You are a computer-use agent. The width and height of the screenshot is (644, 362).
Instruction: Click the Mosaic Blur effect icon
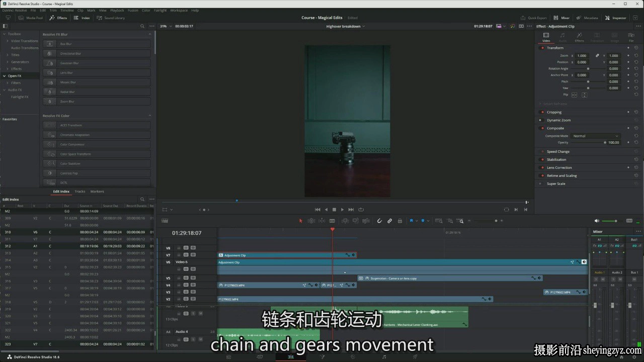[49, 82]
